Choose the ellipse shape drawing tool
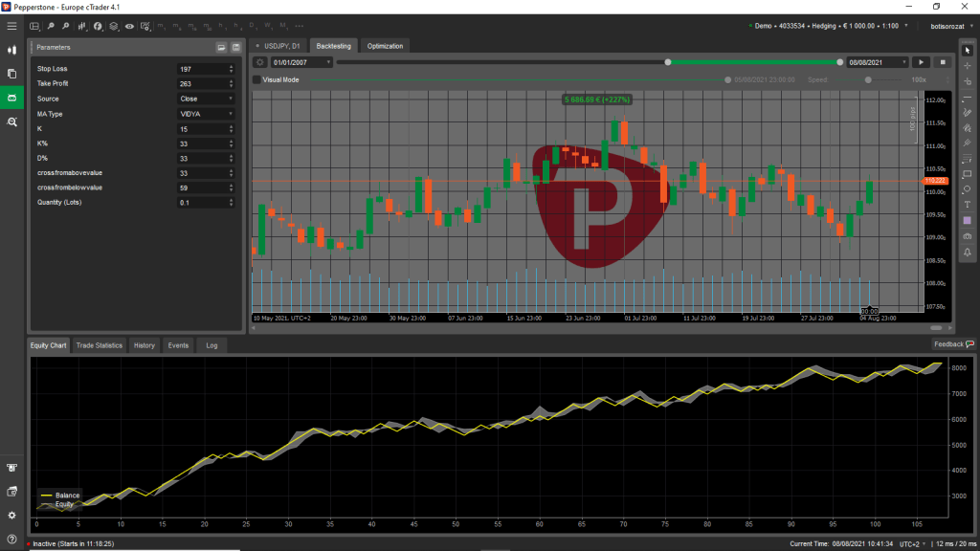Image resolution: width=980 pixels, height=551 pixels. click(x=968, y=189)
